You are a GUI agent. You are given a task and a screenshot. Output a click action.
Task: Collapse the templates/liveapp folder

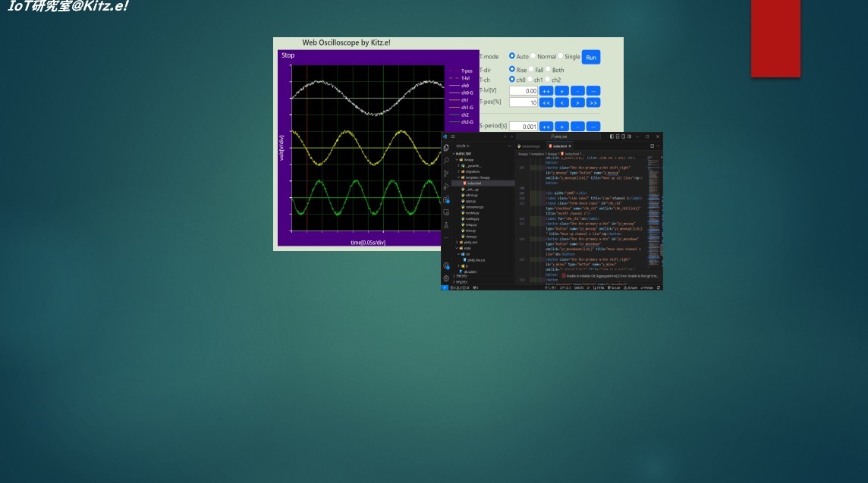(x=480, y=177)
